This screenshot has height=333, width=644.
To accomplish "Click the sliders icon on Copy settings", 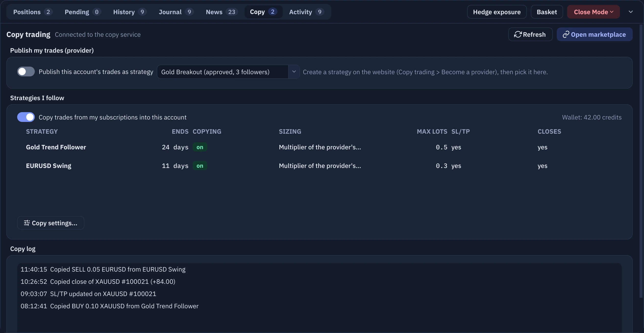I will pyautogui.click(x=27, y=223).
